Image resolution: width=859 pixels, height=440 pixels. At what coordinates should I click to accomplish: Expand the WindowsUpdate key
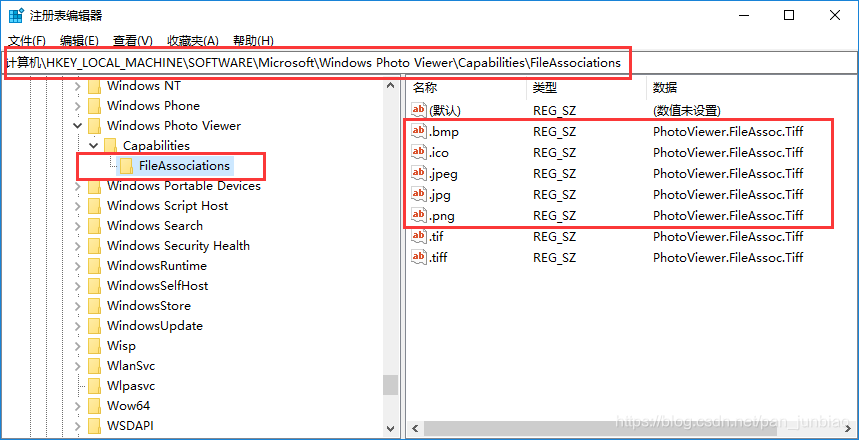tap(78, 326)
